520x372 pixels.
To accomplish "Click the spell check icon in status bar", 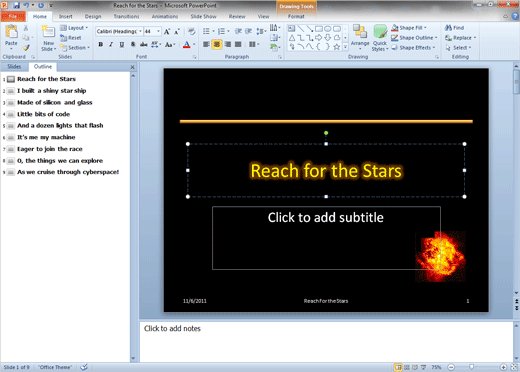I will (x=84, y=367).
